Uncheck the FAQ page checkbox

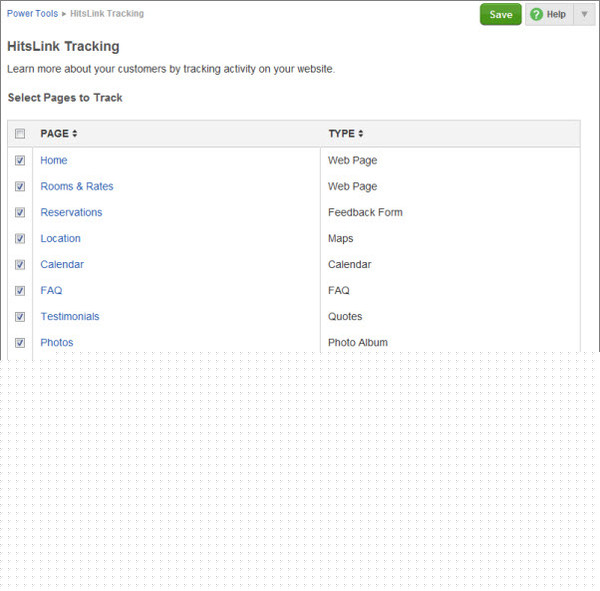(20, 291)
